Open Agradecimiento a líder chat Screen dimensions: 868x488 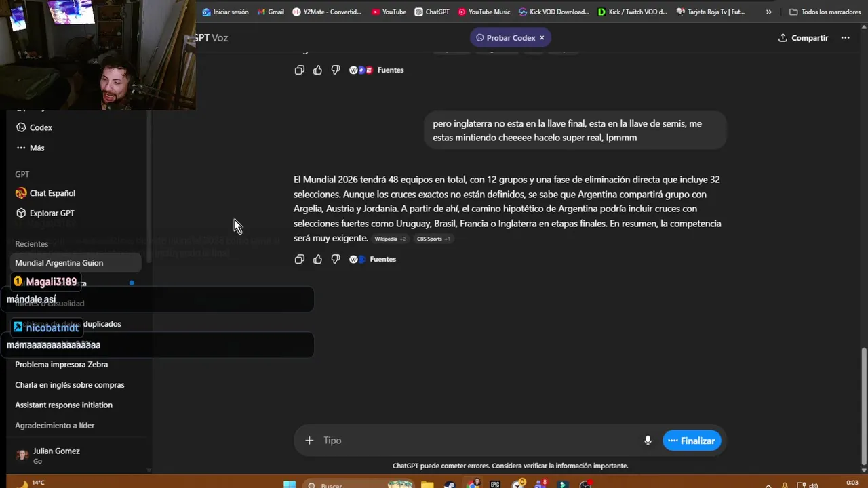(x=77, y=426)
